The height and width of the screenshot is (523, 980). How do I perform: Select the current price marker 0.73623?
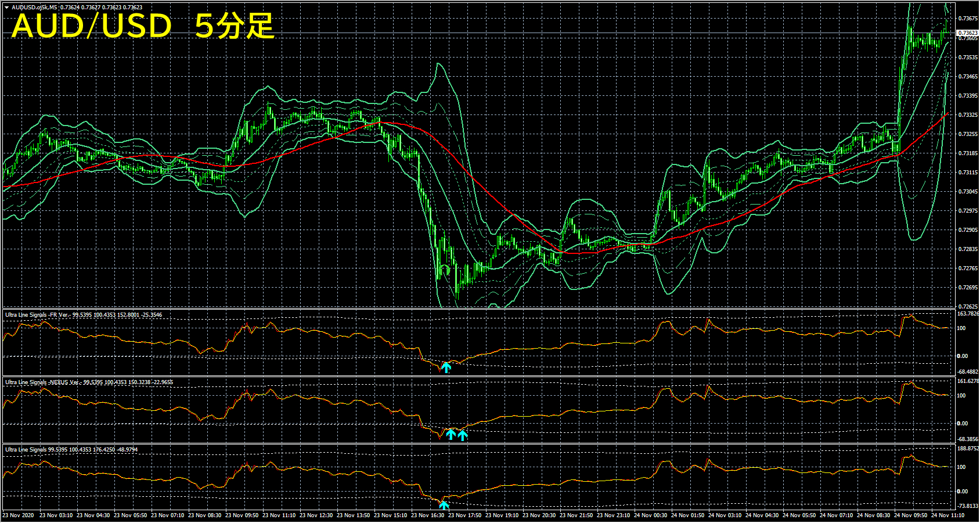coord(968,33)
